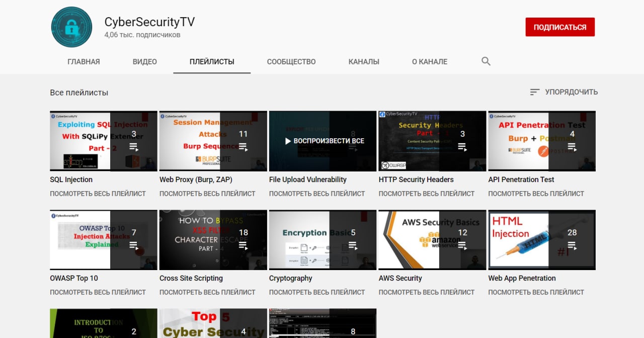Open the КАНАЛЫ tab
644x338 pixels.
click(x=364, y=62)
